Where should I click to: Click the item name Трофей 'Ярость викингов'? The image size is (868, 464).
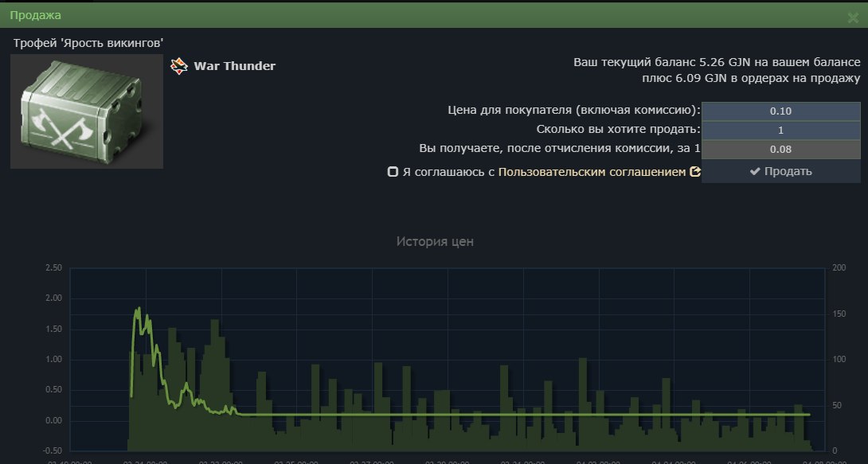tap(88, 43)
